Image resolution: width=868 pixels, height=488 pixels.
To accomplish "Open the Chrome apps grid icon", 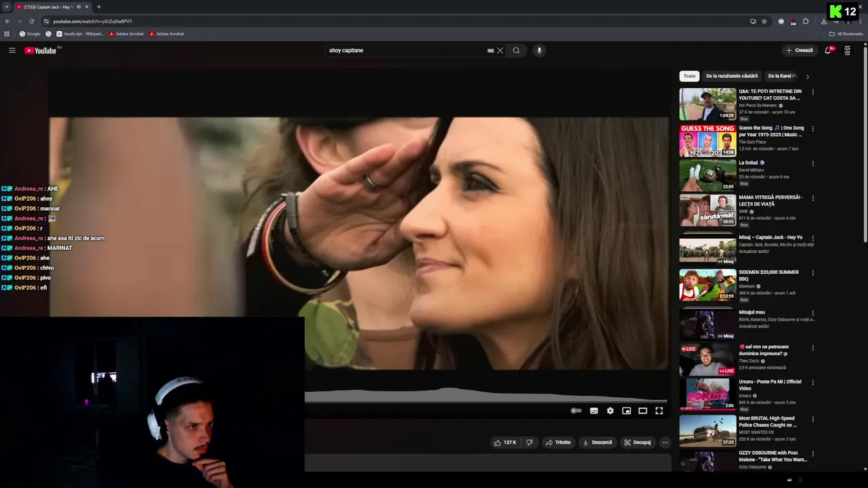I will point(7,33).
